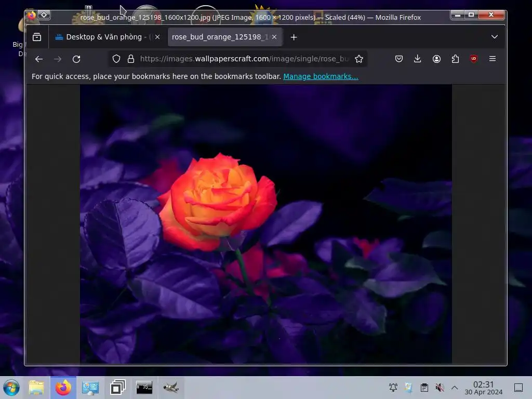Expand hidden system tray icons arrow

[455, 388]
